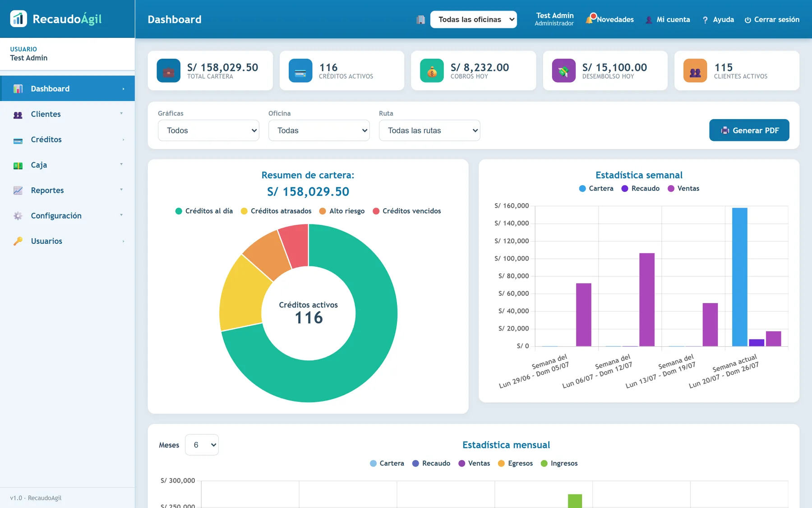This screenshot has height=508, width=812.
Task: Click the office building icon in header
Action: click(421, 19)
